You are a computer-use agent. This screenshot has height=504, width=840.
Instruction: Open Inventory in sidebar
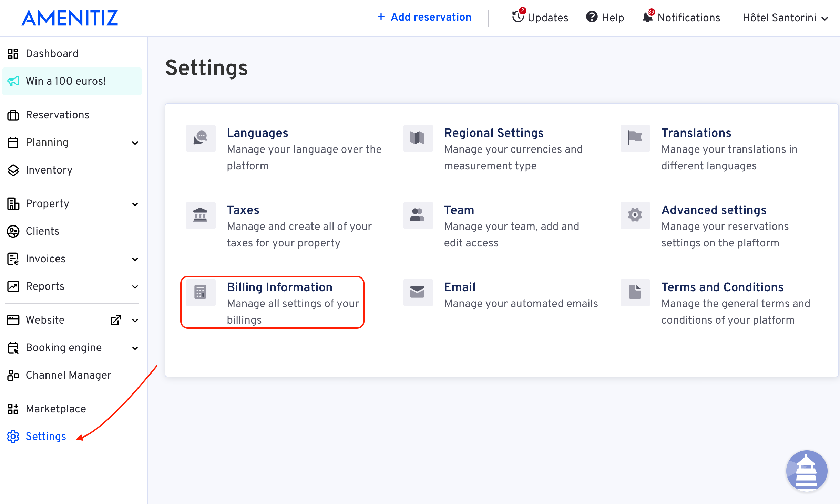coord(49,170)
